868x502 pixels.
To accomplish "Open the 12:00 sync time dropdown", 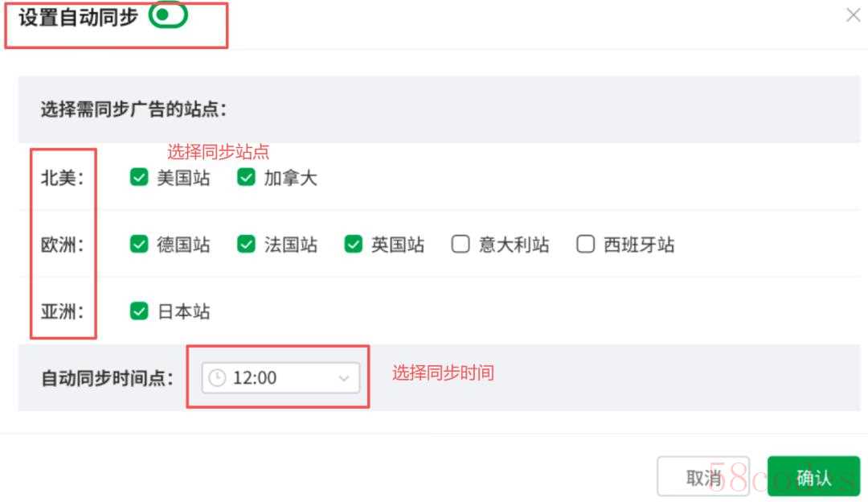I will pyautogui.click(x=280, y=377).
